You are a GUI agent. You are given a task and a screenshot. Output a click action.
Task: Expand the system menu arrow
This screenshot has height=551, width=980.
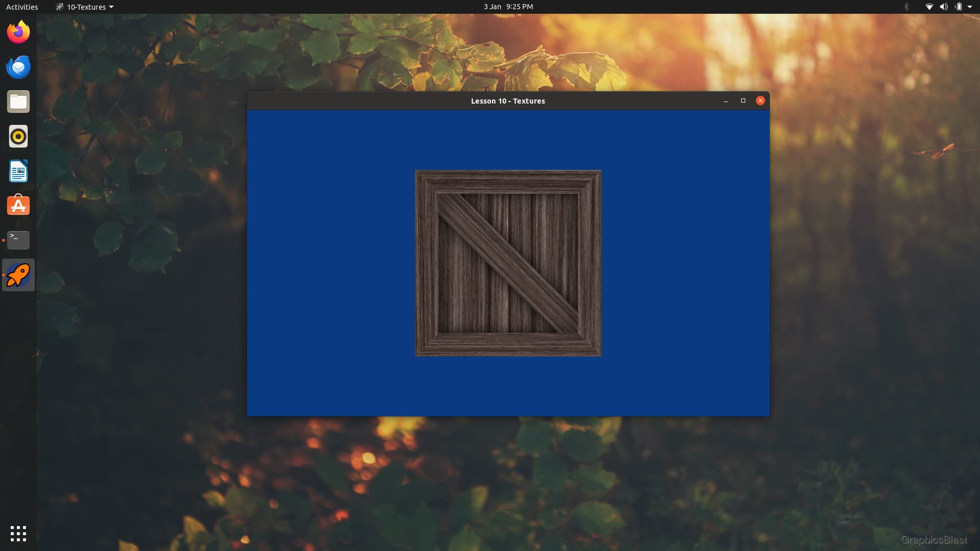pos(970,7)
